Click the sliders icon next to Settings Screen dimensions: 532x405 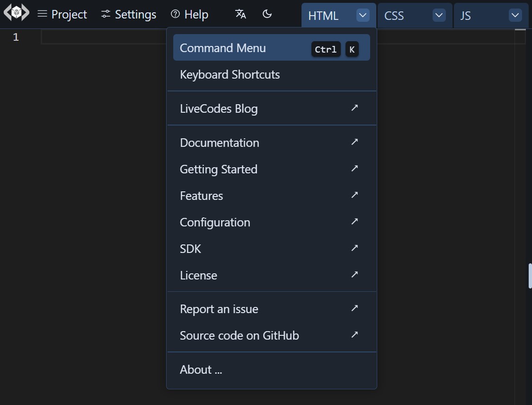point(105,14)
